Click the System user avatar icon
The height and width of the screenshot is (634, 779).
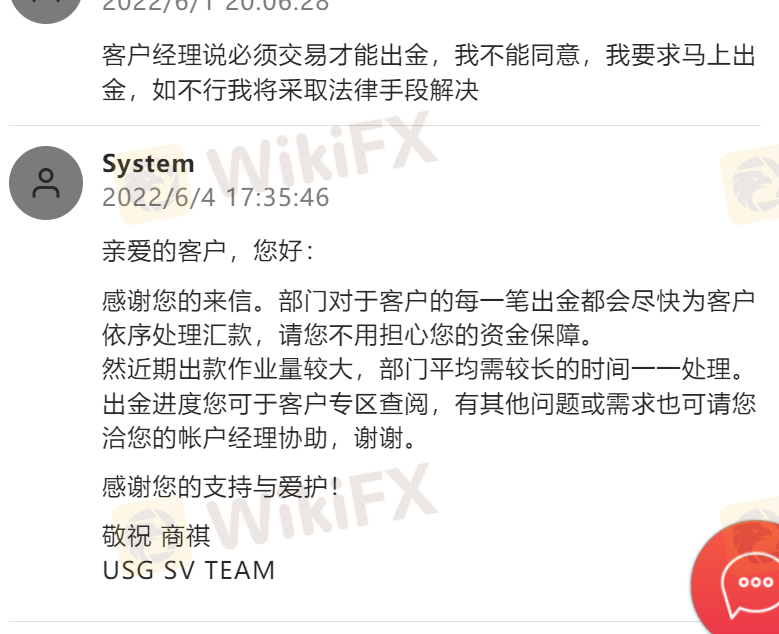coord(46,183)
